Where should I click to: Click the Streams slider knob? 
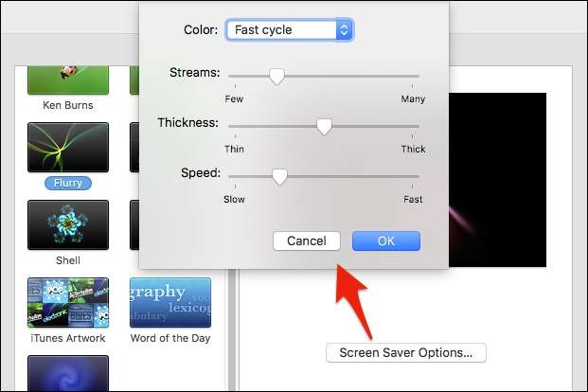click(x=276, y=76)
